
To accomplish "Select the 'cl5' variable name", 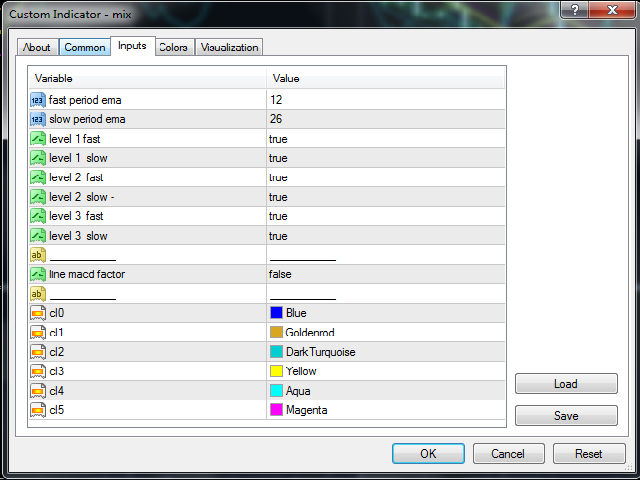I will point(56,410).
